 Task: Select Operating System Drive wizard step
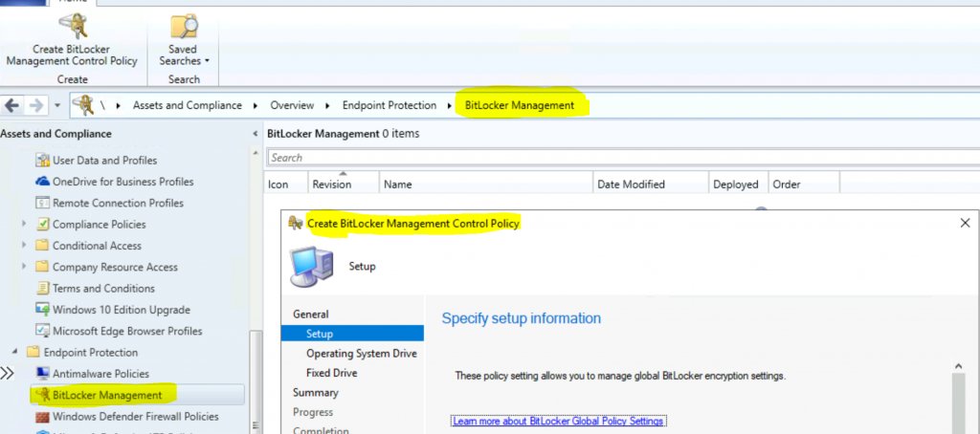(x=361, y=354)
